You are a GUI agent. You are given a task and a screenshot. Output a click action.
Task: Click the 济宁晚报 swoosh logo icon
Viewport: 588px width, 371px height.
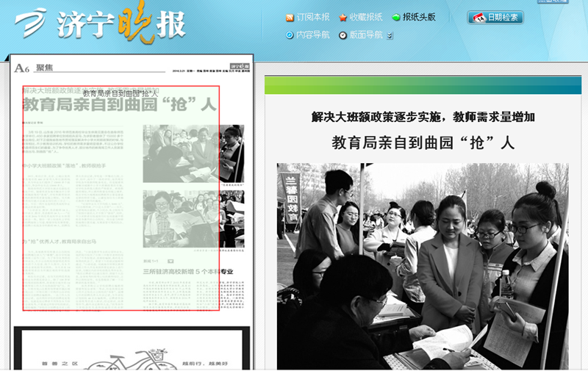pos(32,24)
